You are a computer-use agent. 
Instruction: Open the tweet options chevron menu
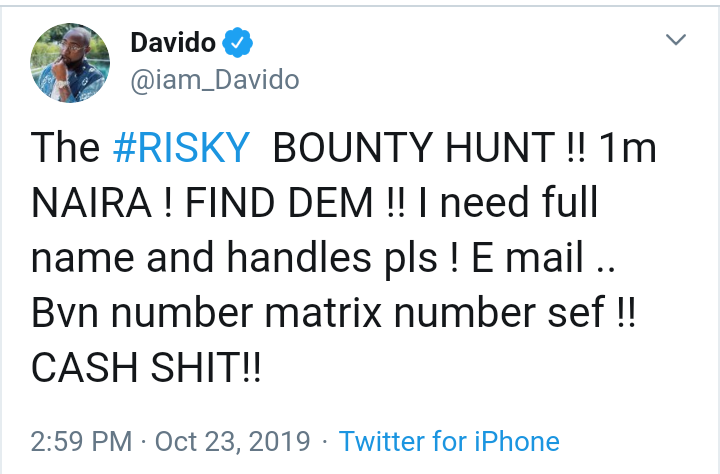pos(677,42)
